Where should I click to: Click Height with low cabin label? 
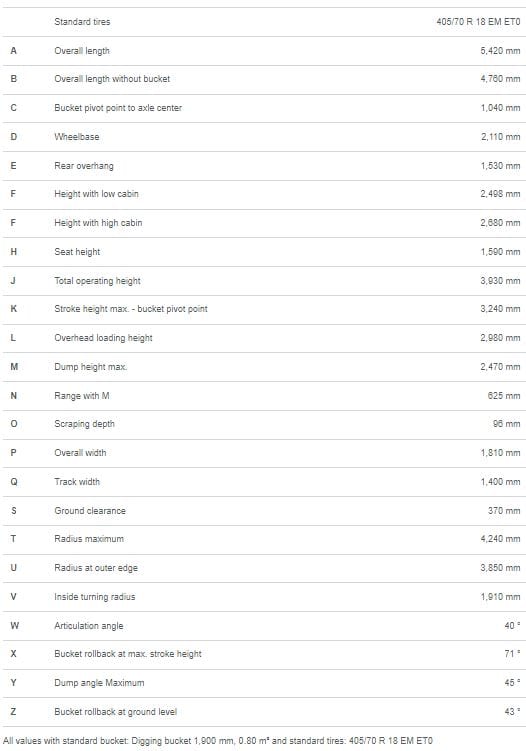96,194
